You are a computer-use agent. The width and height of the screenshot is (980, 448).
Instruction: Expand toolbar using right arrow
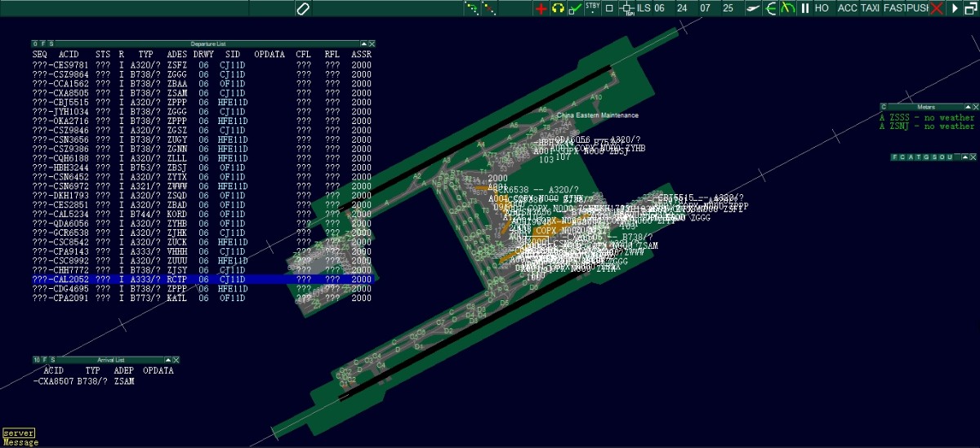[955, 8]
